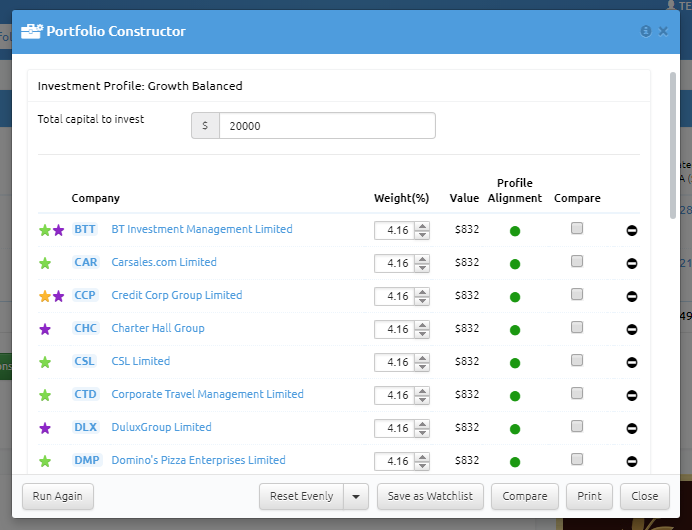Tick Compare checkbox for Corporate Travel Management

pyautogui.click(x=577, y=393)
